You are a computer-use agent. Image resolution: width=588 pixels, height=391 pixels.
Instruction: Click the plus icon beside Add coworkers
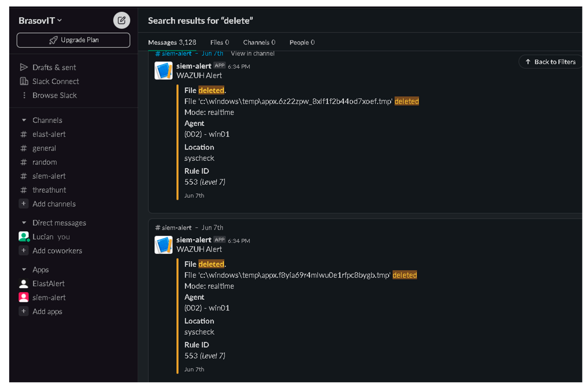point(23,250)
